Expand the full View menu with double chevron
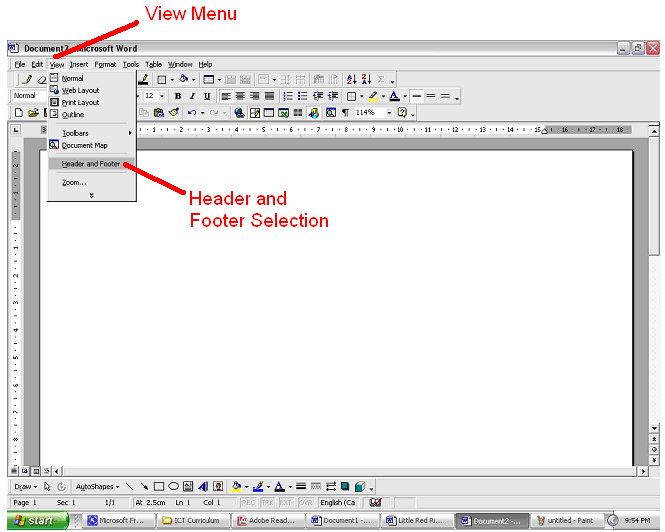This screenshot has height=532, width=665. point(92,195)
